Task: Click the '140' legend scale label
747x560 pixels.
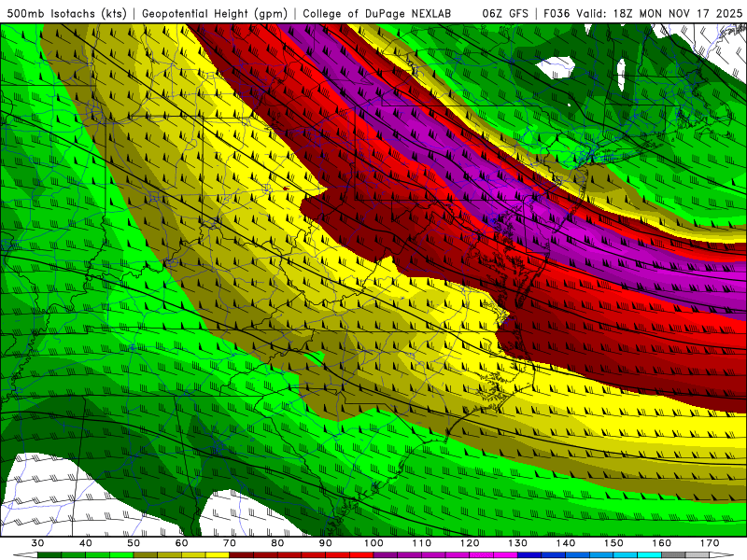Action: [x=566, y=543]
